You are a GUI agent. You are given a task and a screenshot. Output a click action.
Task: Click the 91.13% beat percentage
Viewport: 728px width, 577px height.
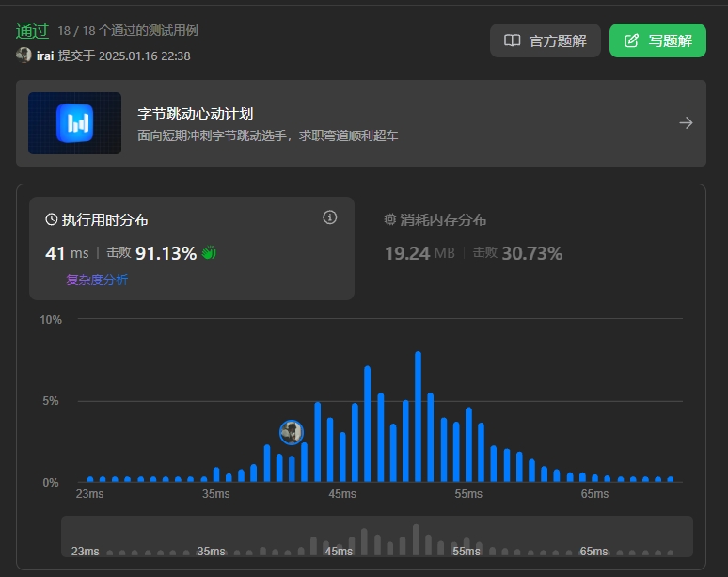click(x=166, y=253)
